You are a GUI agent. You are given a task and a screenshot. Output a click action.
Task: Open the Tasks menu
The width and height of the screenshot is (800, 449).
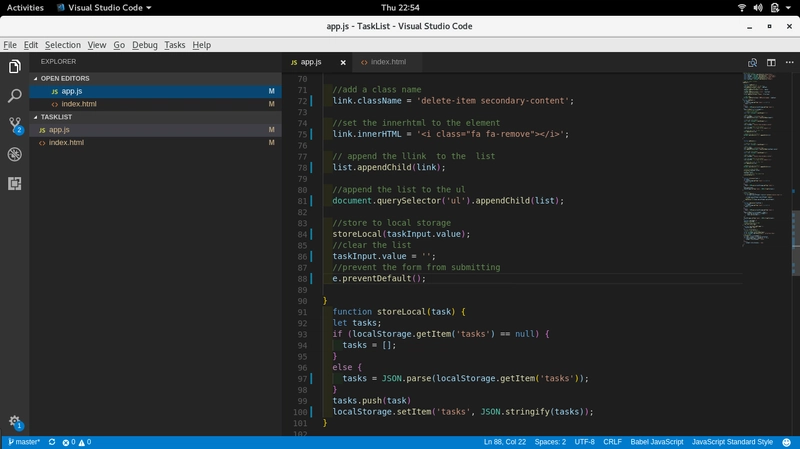coord(174,45)
